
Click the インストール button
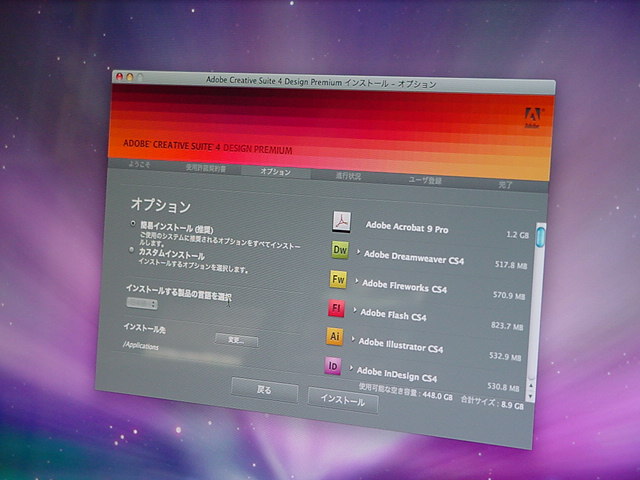[x=342, y=400]
